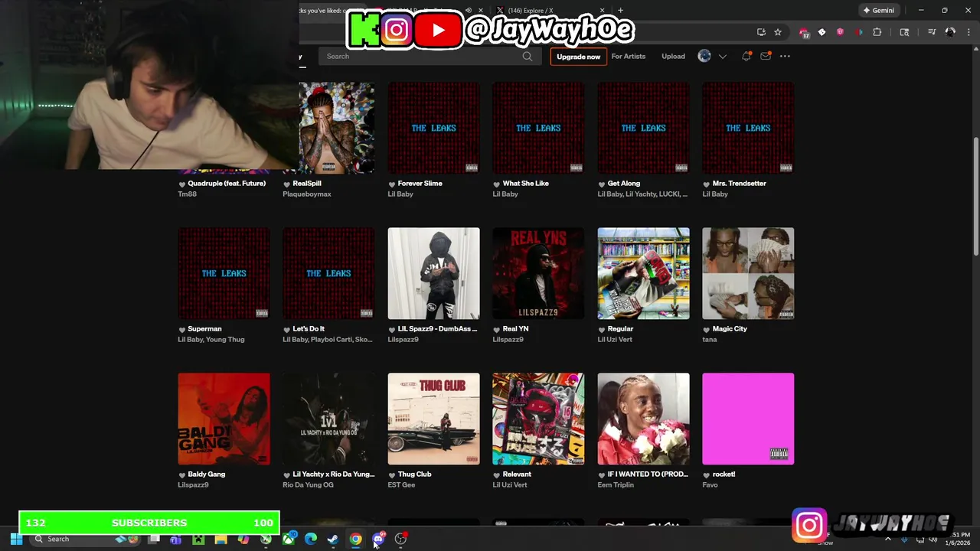The width and height of the screenshot is (980, 551).
Task: Click inside the SoundCloud search field
Action: [420, 56]
